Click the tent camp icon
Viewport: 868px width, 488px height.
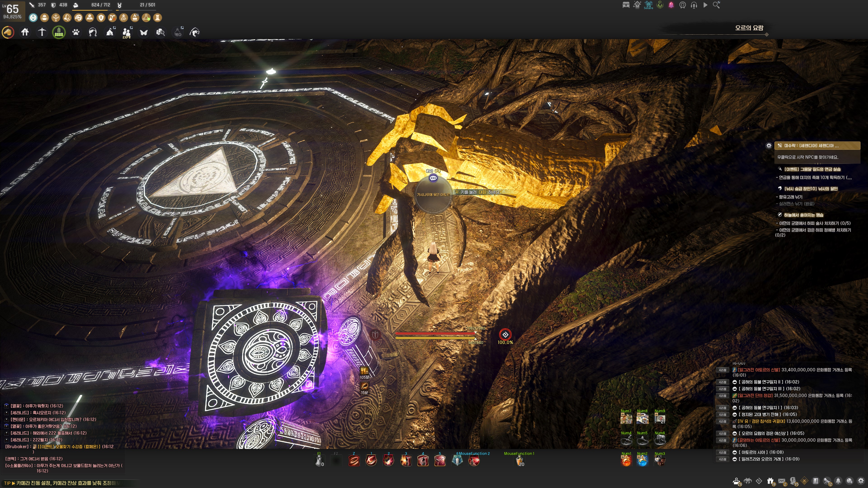coord(110,32)
